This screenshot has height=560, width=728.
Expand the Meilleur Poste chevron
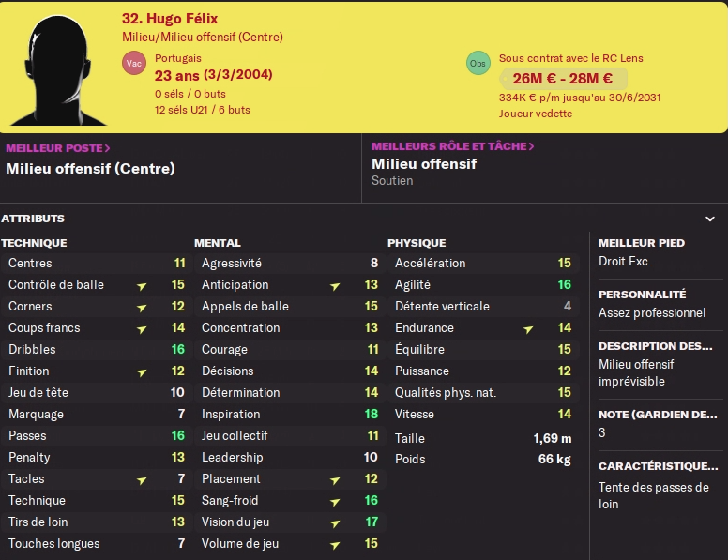[107, 148]
